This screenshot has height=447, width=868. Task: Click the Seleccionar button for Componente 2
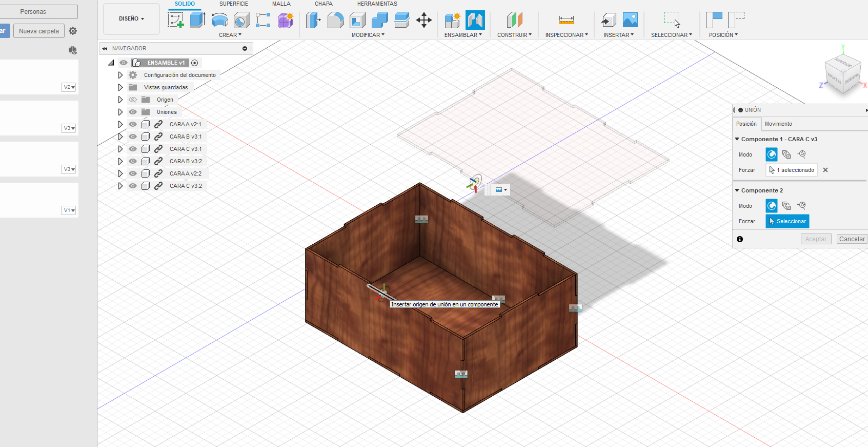(x=788, y=221)
